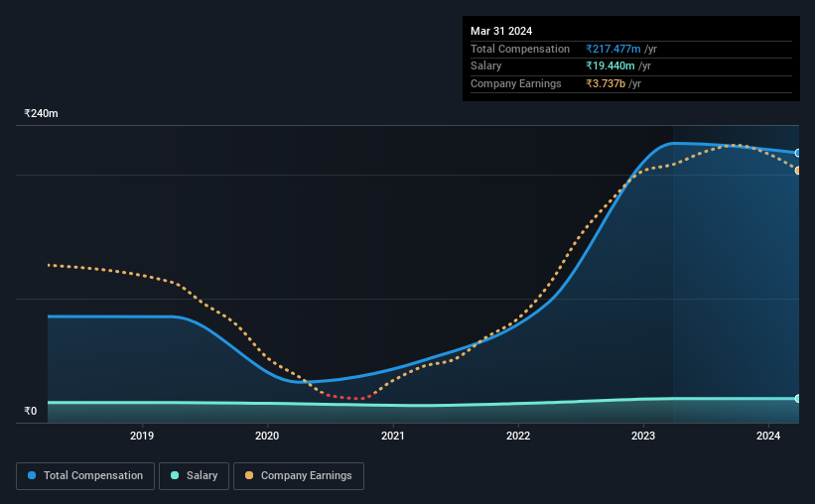Click the blue Total Compensation endpoint marker

coord(797,153)
